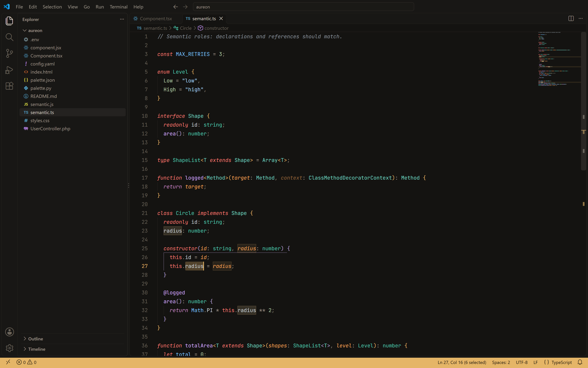Open the Source Control view icon
This screenshot has height=368, width=588.
pos(9,53)
